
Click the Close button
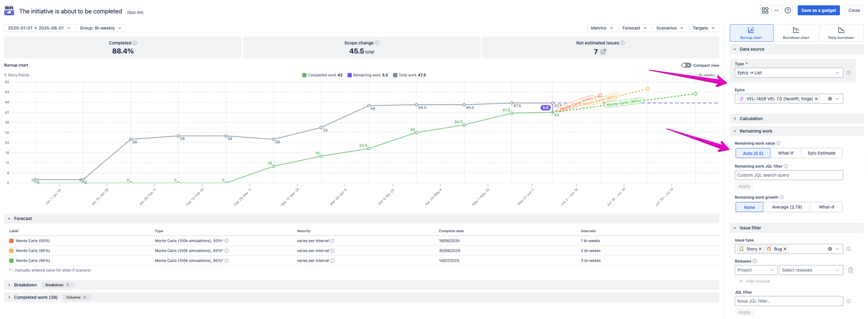pos(854,10)
